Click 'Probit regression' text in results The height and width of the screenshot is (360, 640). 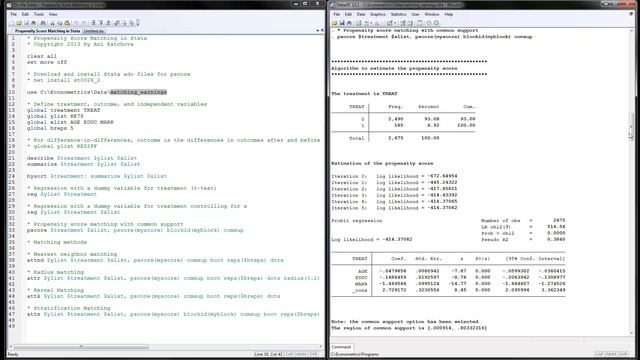point(357,221)
